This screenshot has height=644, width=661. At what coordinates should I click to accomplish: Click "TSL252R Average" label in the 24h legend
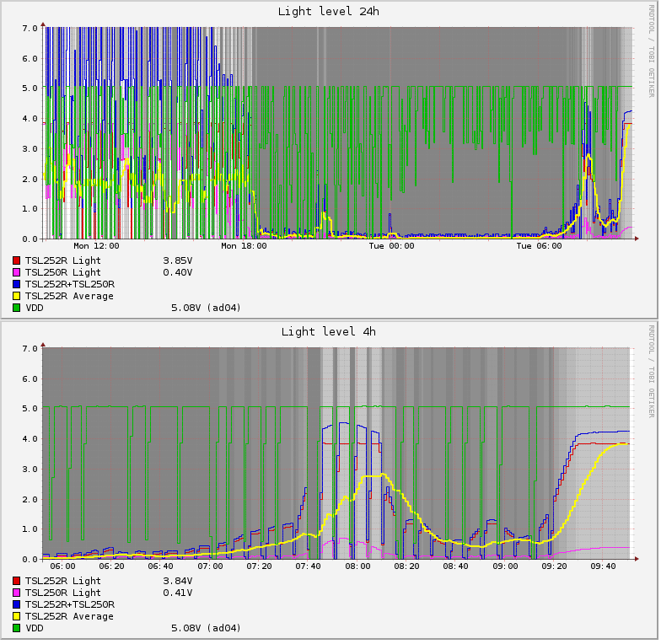(69, 297)
